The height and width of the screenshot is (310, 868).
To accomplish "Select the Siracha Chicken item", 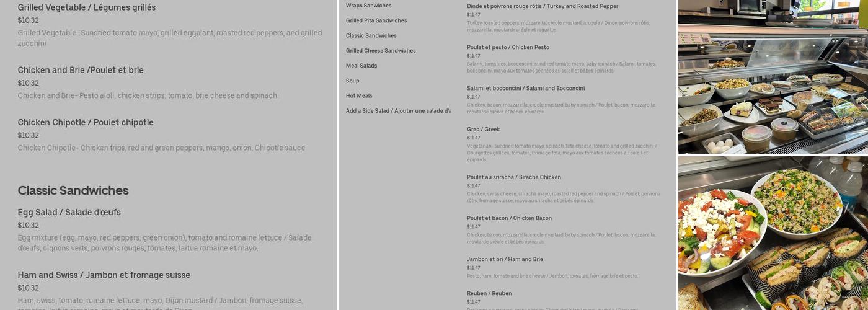I will (x=514, y=177).
